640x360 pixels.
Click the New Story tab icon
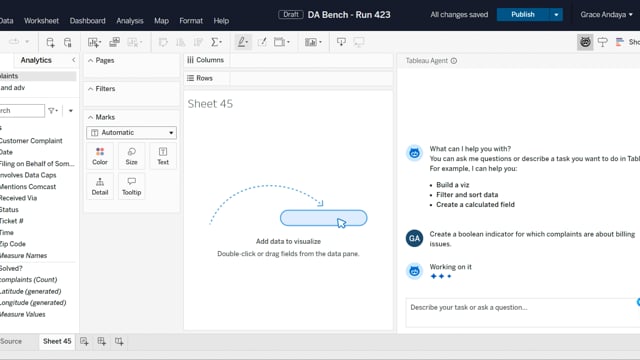click(119, 341)
